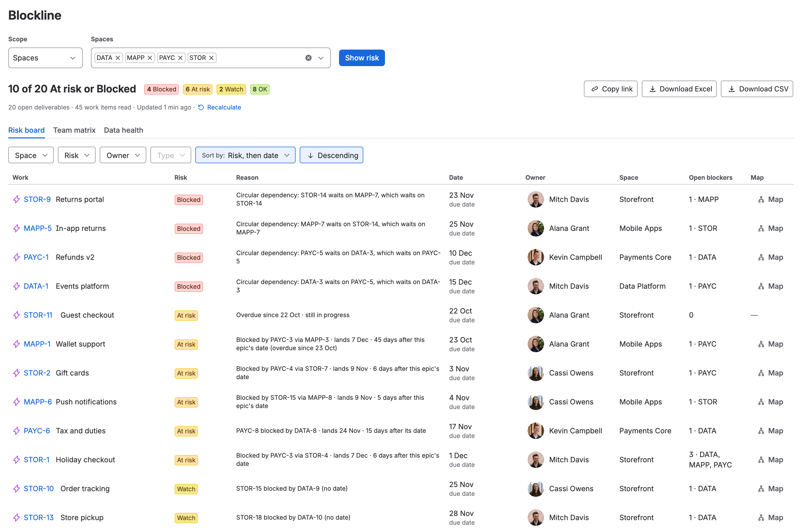This screenshot has width=802, height=532.
Task: Open the Risk filter dropdown
Action: pyautogui.click(x=76, y=155)
